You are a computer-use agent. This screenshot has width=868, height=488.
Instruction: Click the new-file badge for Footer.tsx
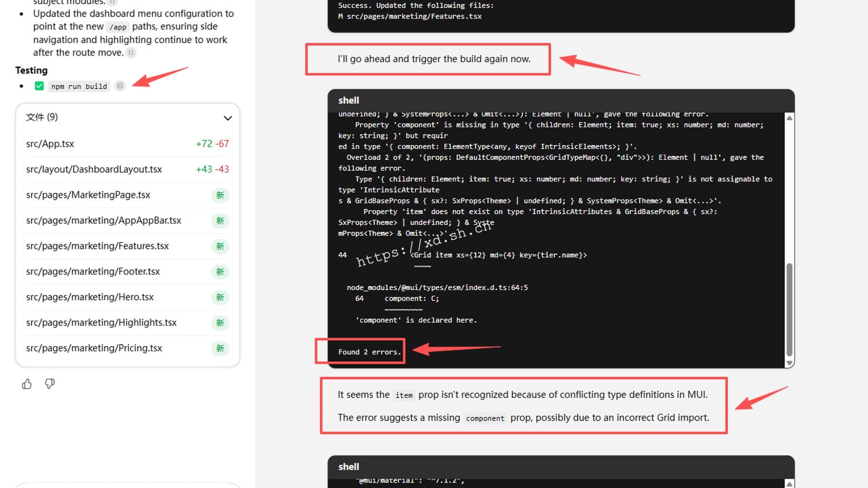[220, 272]
